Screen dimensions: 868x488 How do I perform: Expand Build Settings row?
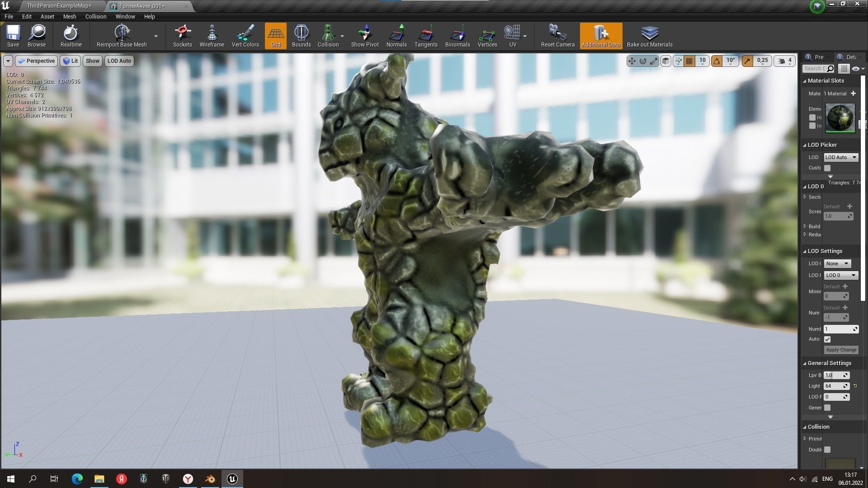(805, 226)
